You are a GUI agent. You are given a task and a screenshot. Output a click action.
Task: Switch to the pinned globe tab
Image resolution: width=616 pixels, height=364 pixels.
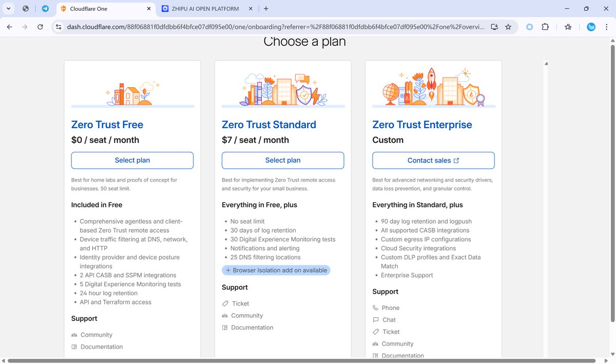click(26, 9)
